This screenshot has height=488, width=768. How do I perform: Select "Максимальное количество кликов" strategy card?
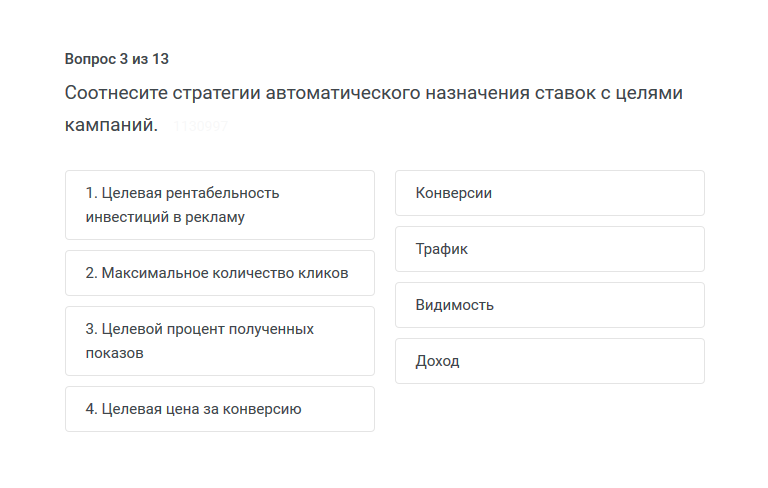[219, 273]
